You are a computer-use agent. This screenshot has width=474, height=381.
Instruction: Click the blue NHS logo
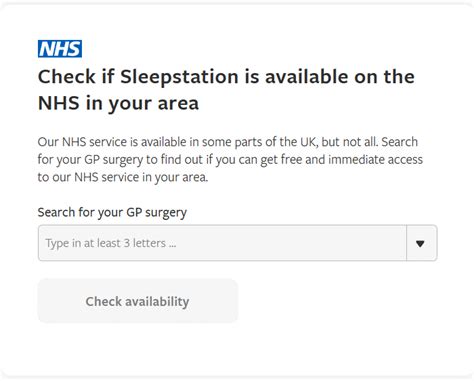point(60,49)
